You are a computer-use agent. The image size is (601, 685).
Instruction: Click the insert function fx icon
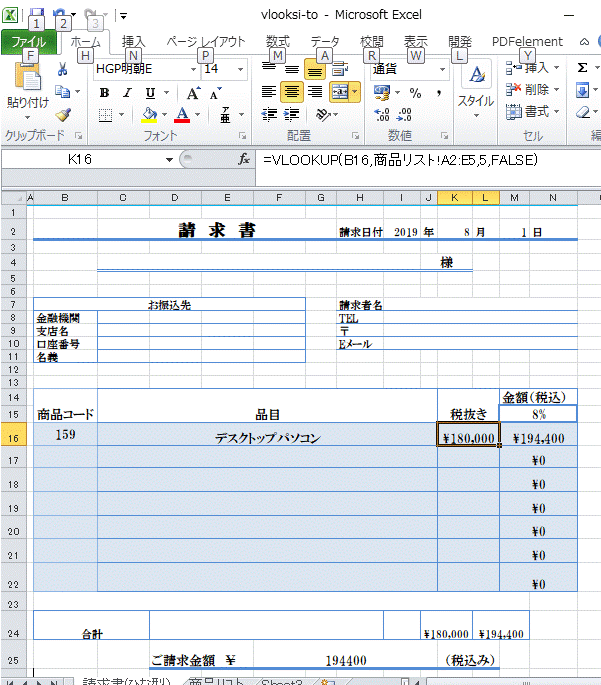(243, 160)
